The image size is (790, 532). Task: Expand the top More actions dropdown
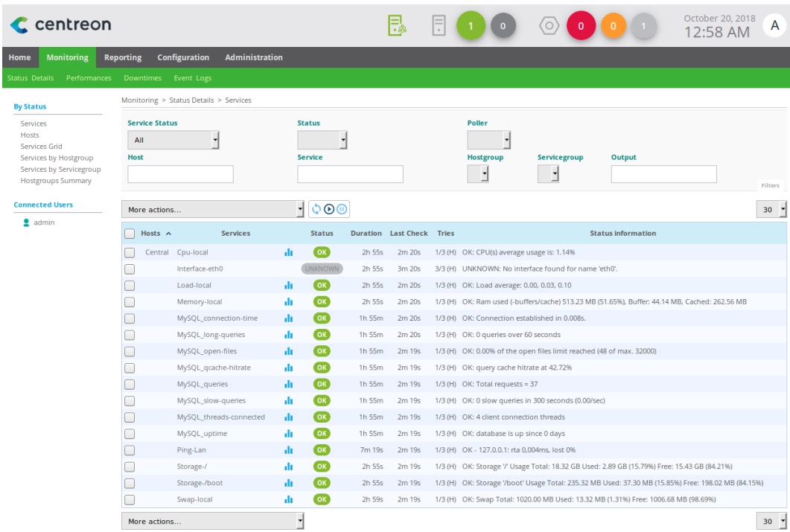click(213, 210)
